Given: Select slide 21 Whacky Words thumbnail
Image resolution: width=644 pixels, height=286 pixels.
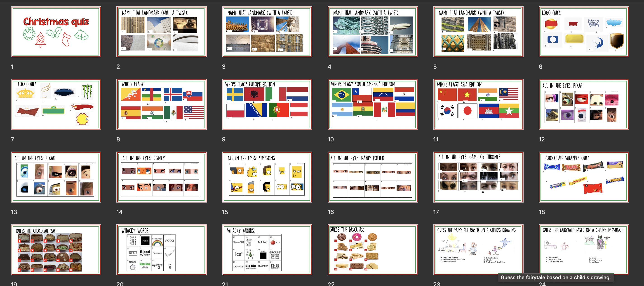Looking at the screenshot, I should click(x=267, y=249).
